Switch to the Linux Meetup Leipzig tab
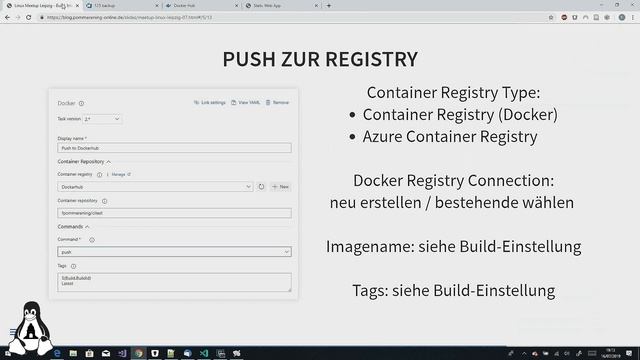640x360 pixels. click(x=41, y=6)
